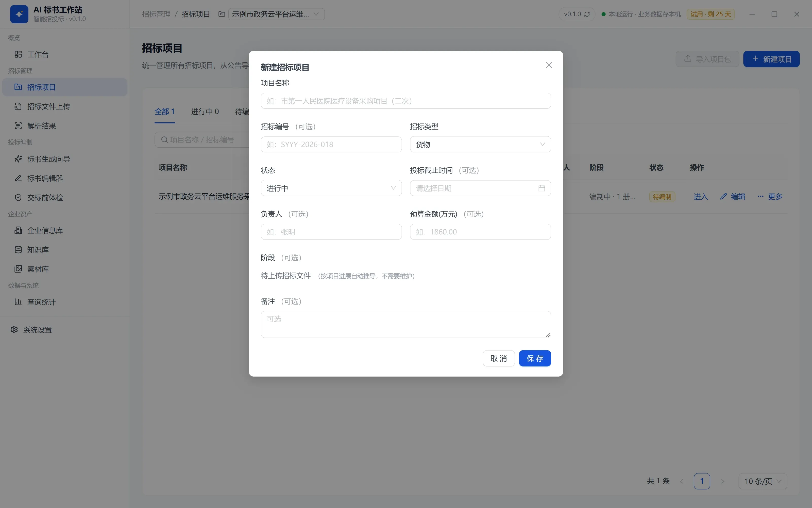Screen dimensions: 812x508
Task: Close the 新建招标项目 dialog with X
Action: point(549,65)
